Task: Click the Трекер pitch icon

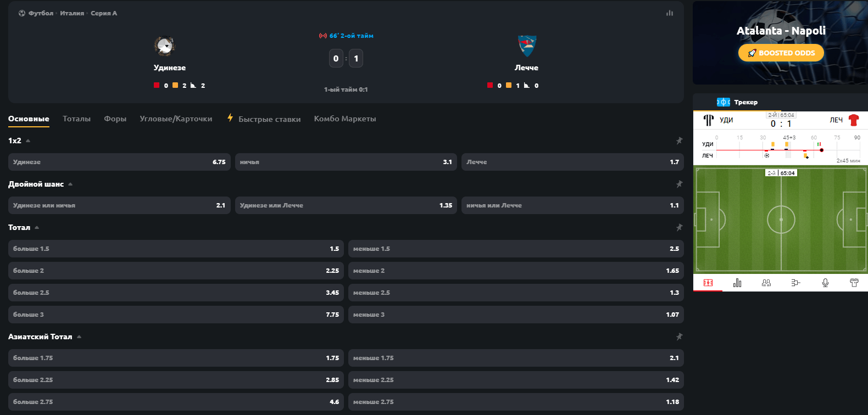Action: point(724,102)
